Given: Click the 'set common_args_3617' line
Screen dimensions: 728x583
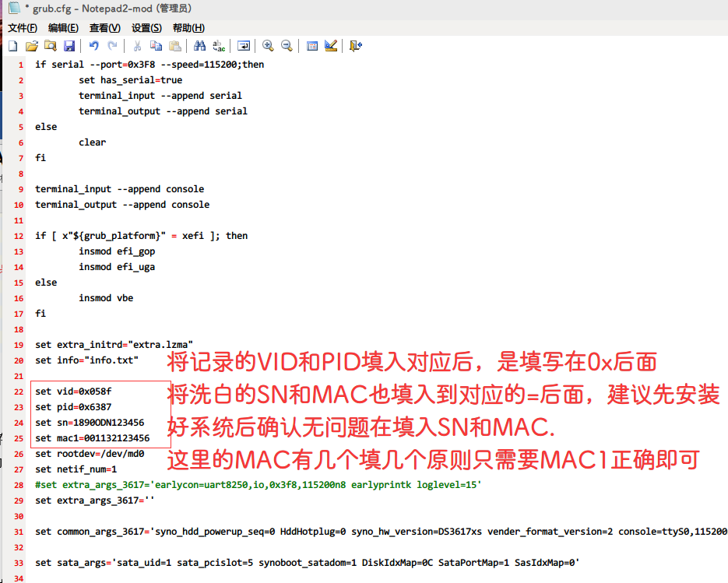Looking at the screenshot, I should click(382, 532).
